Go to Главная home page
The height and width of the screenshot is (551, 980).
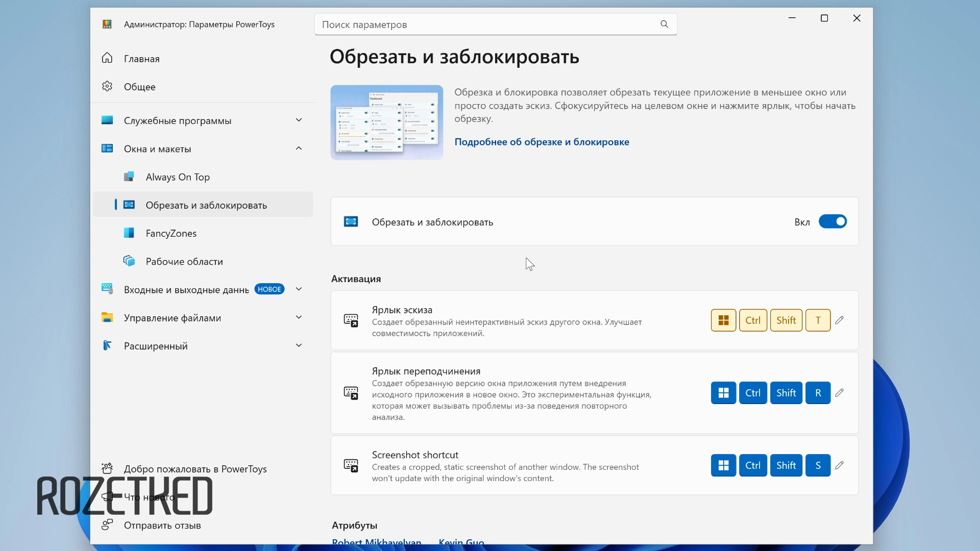(x=141, y=59)
